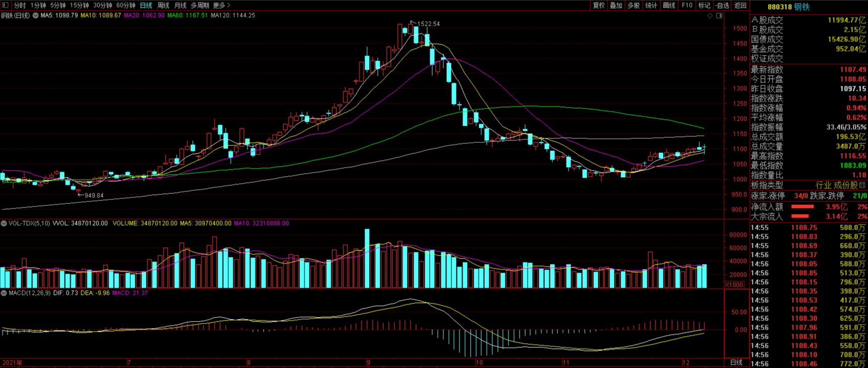868x368 pixels.
Task: Click the diamond marker icon above price axis
Action: [x=709, y=16]
